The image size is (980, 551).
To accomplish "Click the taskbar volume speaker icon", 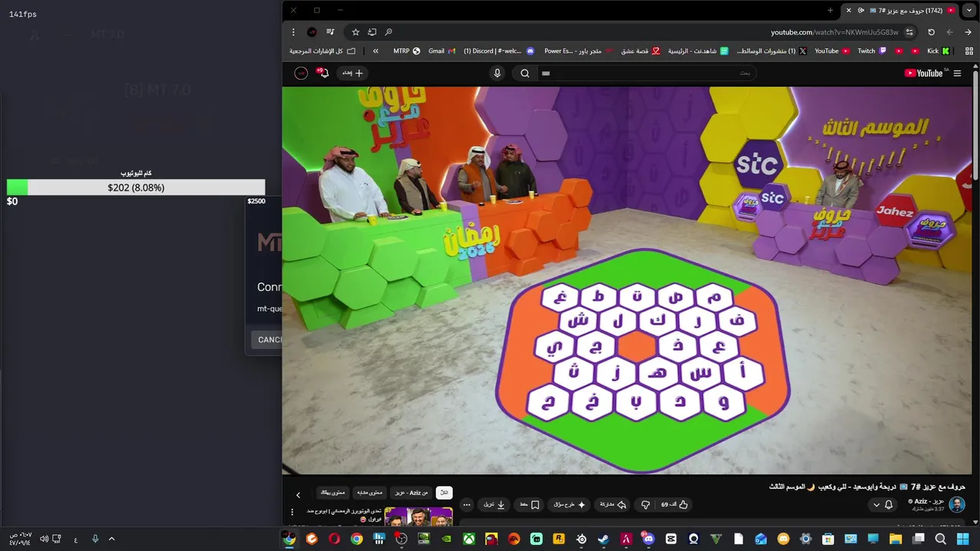I will tap(44, 539).
